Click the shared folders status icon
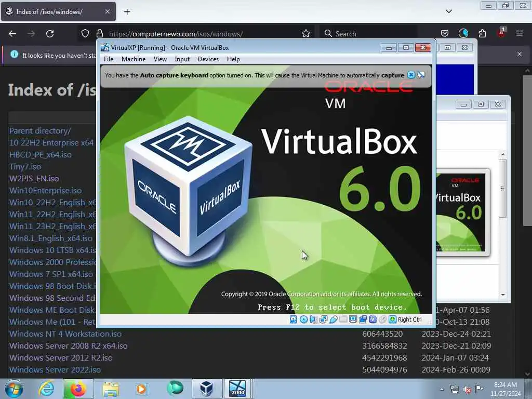The width and height of the screenshot is (532, 399). point(343,320)
